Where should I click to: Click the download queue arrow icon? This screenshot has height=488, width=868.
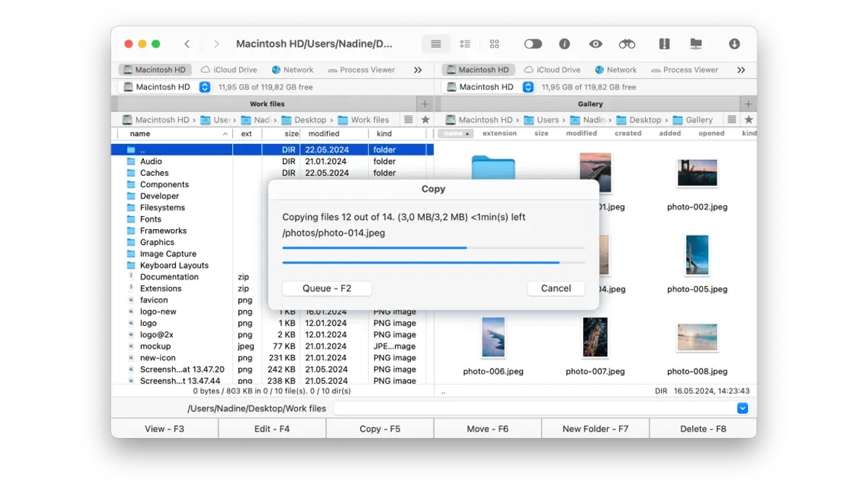tap(734, 44)
